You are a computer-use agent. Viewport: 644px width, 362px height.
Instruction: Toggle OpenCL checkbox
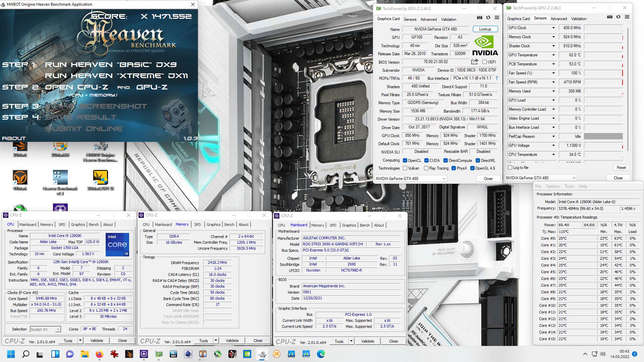click(x=405, y=161)
